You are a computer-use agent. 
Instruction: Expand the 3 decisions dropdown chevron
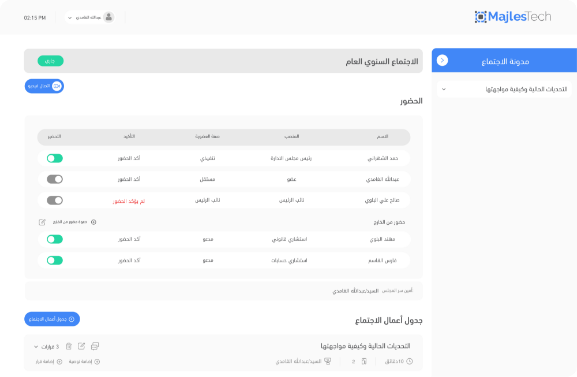[36, 347]
